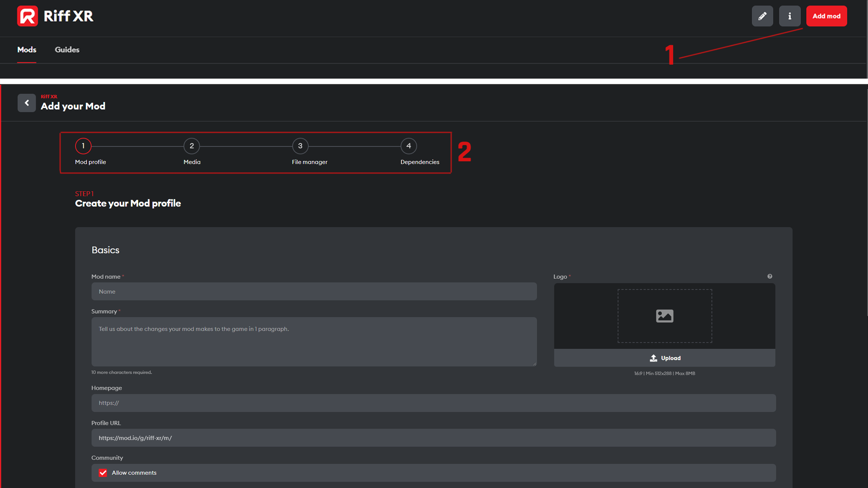The image size is (868, 488).
Task: Select step 2 Media circle
Action: (x=192, y=146)
